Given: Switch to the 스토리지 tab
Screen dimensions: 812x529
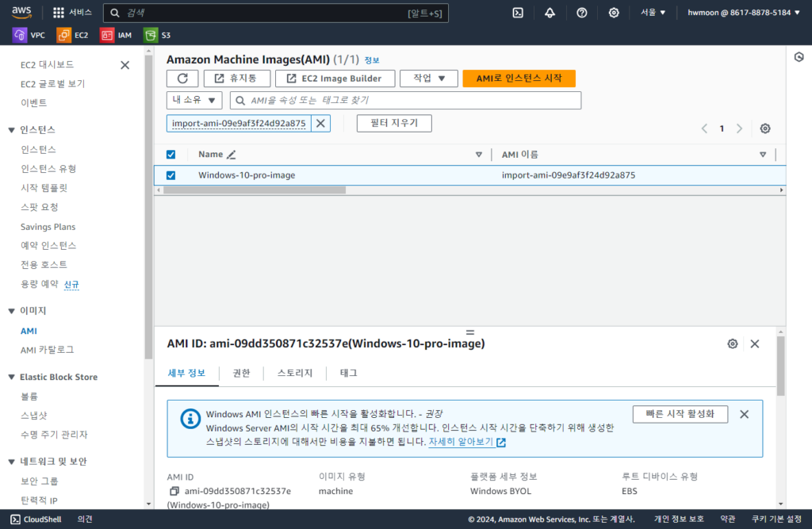Looking at the screenshot, I should point(295,373).
